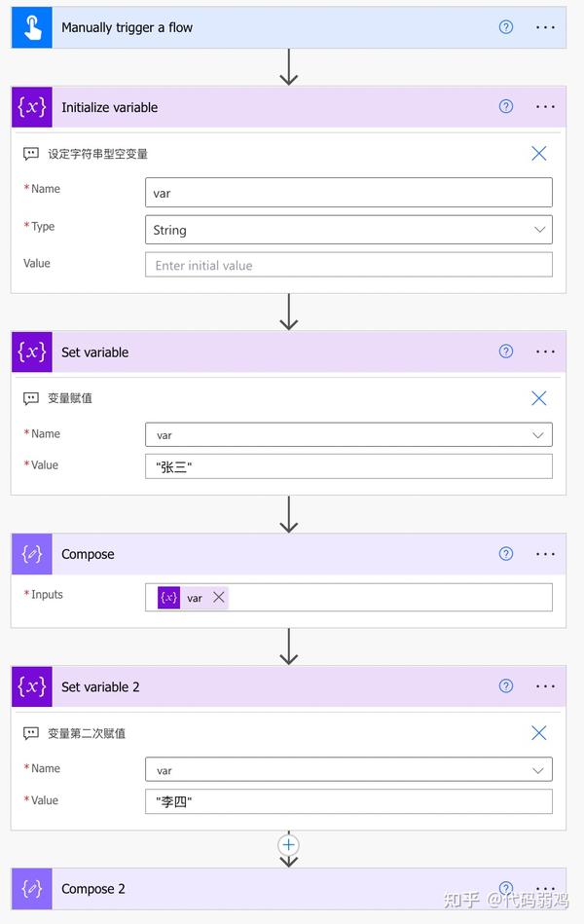Click the Set variable step icon
The height and width of the screenshot is (924, 584).
(x=32, y=351)
